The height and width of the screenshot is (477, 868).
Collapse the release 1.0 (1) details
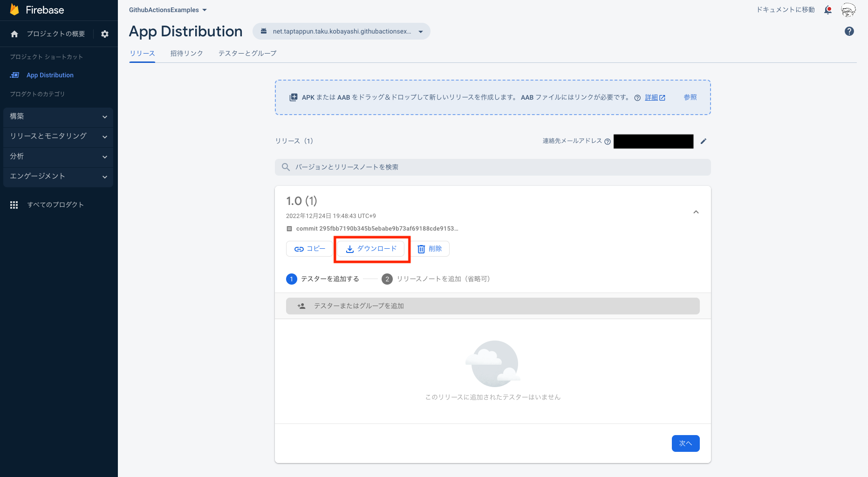click(x=696, y=212)
